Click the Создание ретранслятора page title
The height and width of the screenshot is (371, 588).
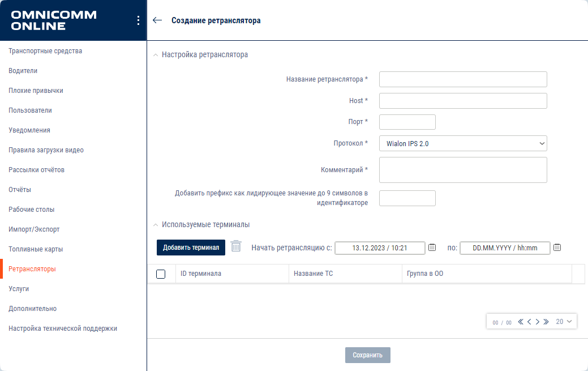[216, 20]
